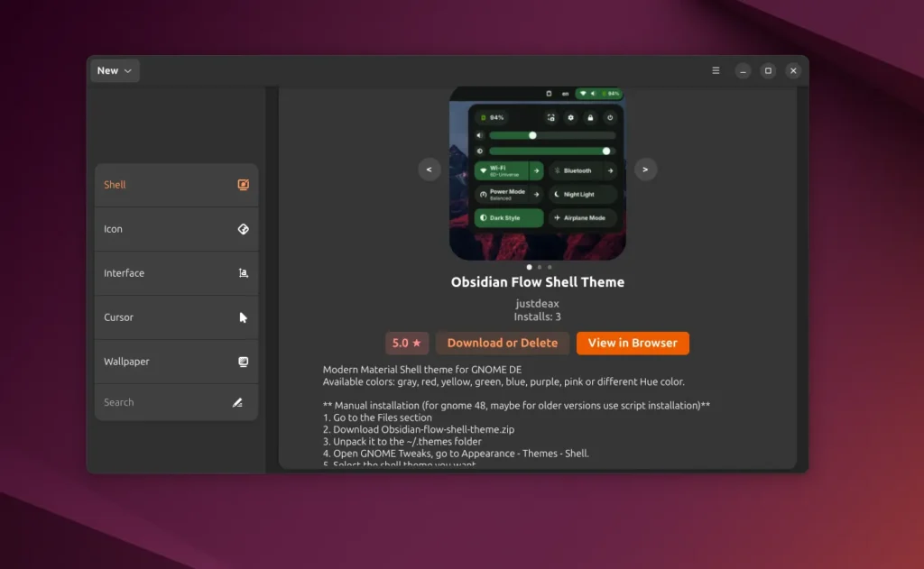Click the View in Browser button

(633, 343)
